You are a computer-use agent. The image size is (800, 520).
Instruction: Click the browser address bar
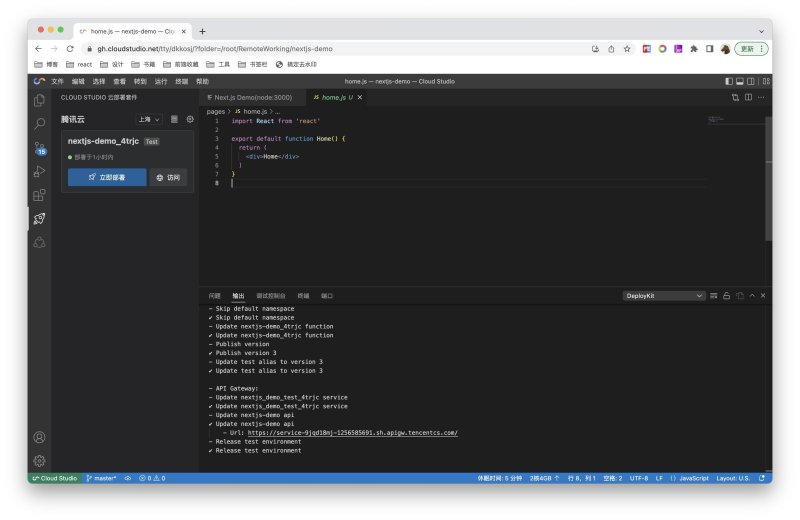[337, 49]
